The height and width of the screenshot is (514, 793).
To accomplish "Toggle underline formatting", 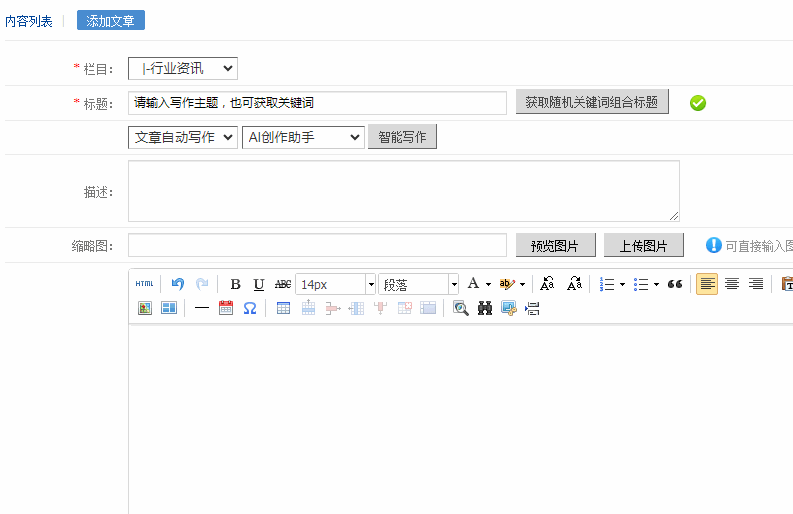I will tap(259, 284).
